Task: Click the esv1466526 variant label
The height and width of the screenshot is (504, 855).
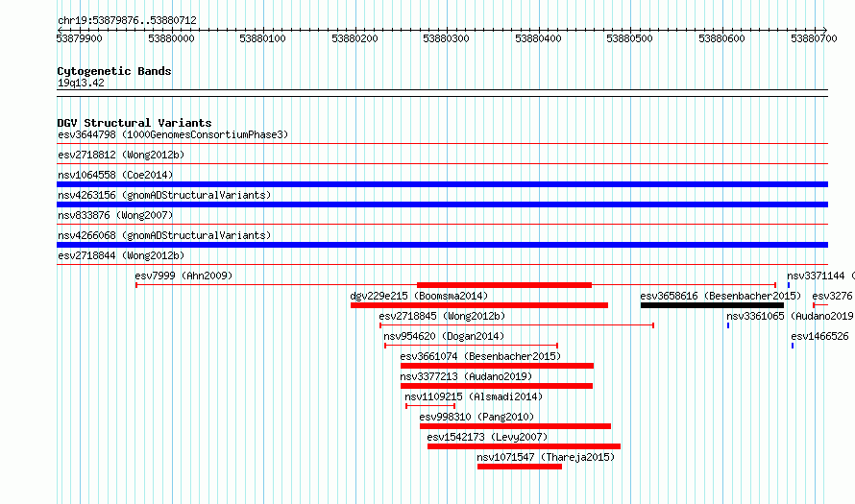Action: point(820,336)
